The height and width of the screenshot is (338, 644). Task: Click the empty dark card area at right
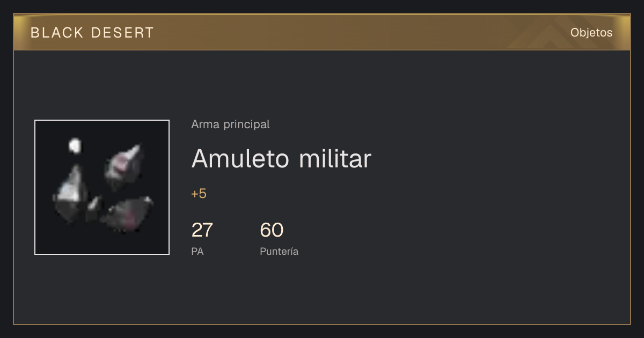coord(499,188)
